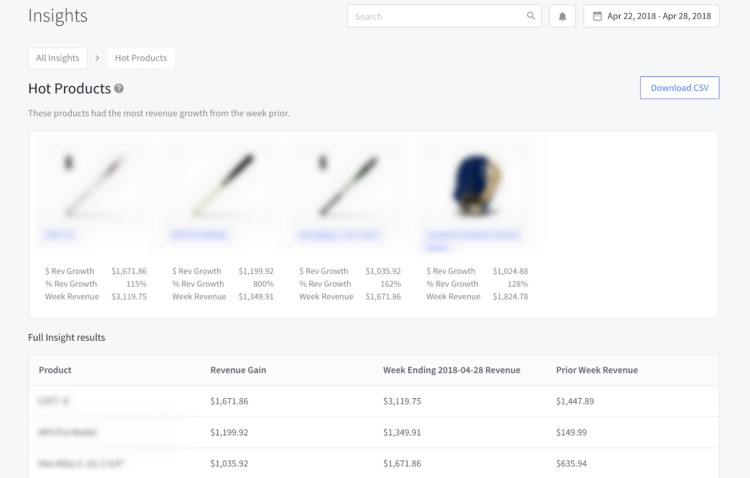Click the magnifier icon in search box

531,16
